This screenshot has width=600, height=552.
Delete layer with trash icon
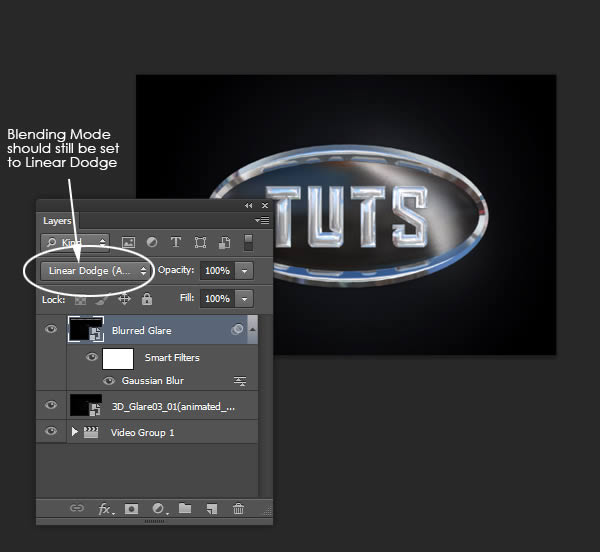tap(238, 509)
